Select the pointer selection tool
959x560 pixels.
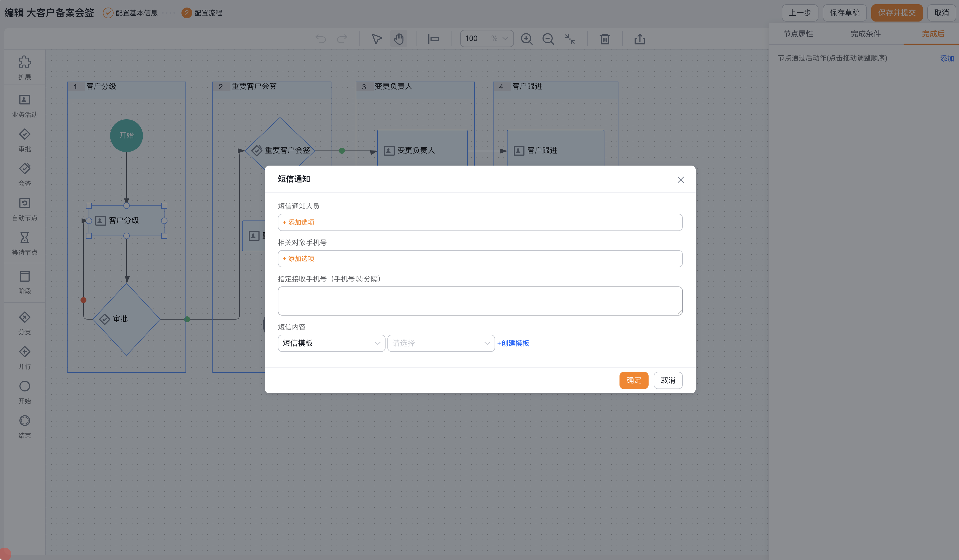[377, 39]
